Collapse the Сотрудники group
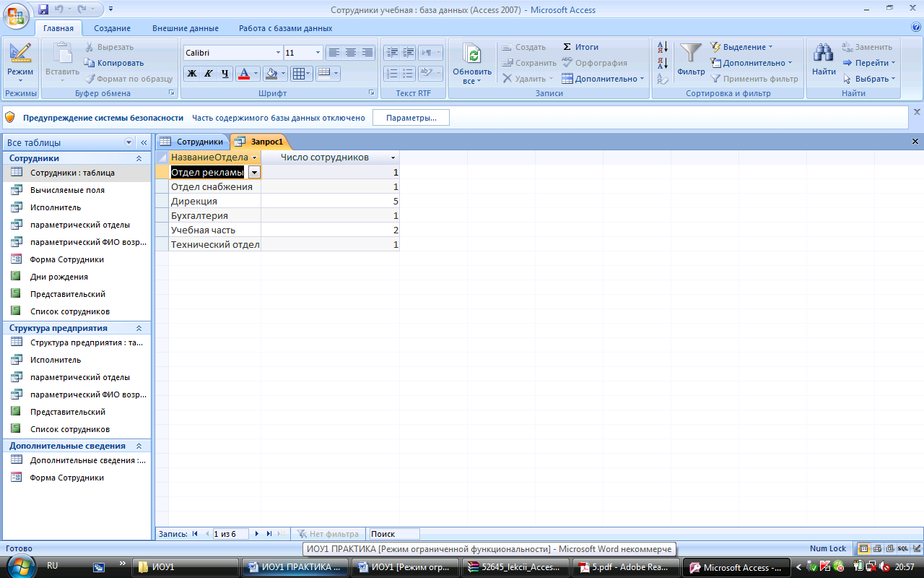Viewport: 924px width, 578px height. click(139, 158)
